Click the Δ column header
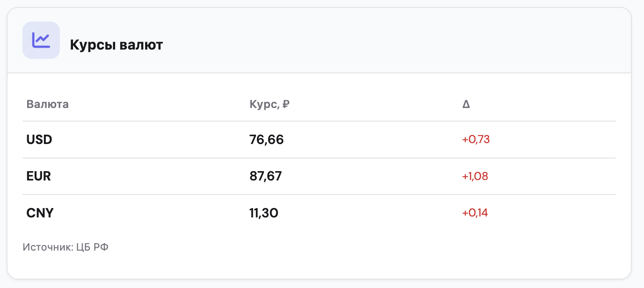 tap(466, 104)
